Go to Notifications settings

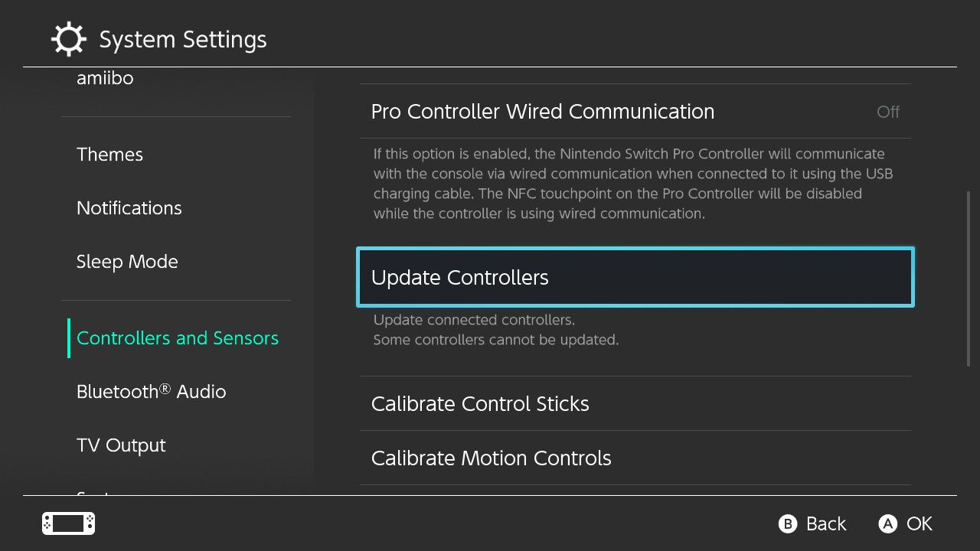[x=129, y=208]
